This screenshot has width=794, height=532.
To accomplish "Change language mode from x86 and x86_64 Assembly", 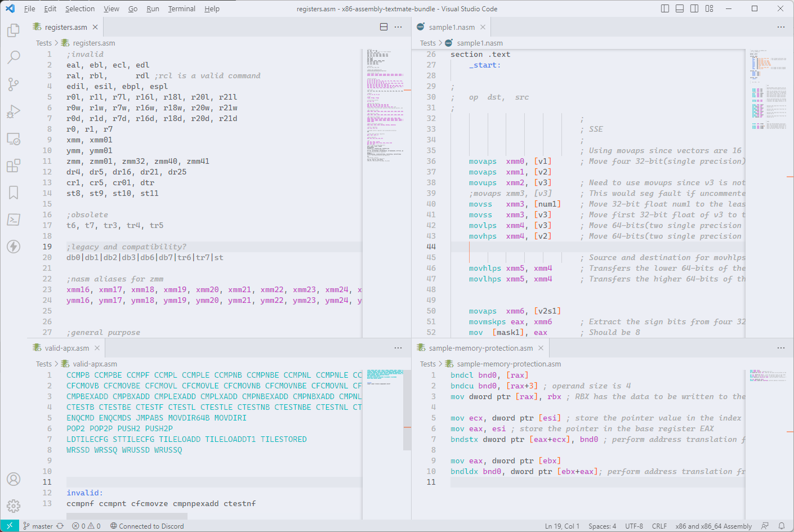I will [x=713, y=526].
